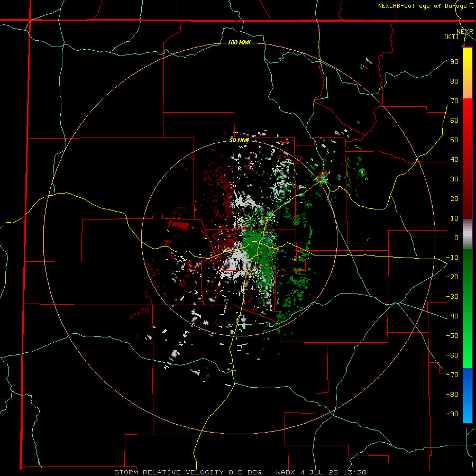The width and height of the screenshot is (476, 476).
Task: Click the -40 value on the velocity scale
Action: [x=452, y=316]
